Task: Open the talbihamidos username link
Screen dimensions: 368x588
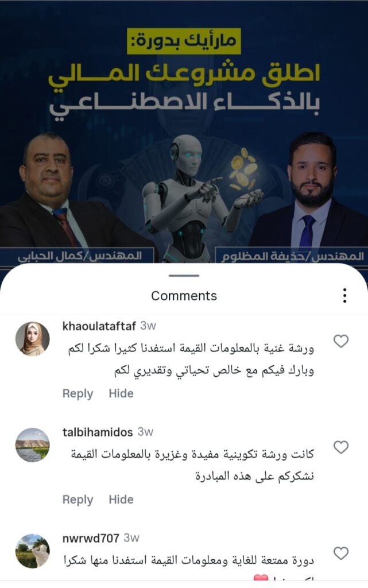Action: coord(98,432)
